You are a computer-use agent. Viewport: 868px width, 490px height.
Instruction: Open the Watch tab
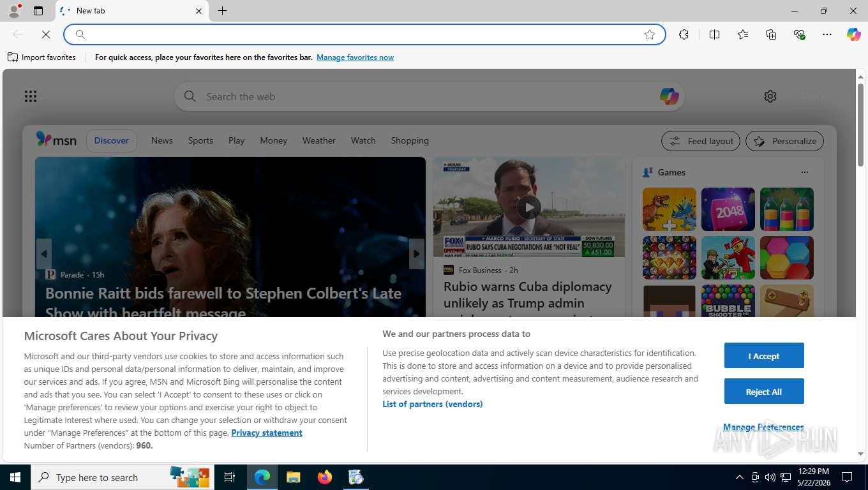pos(363,140)
